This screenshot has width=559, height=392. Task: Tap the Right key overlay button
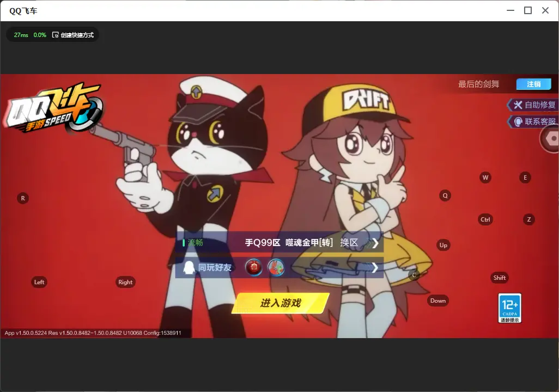click(125, 282)
